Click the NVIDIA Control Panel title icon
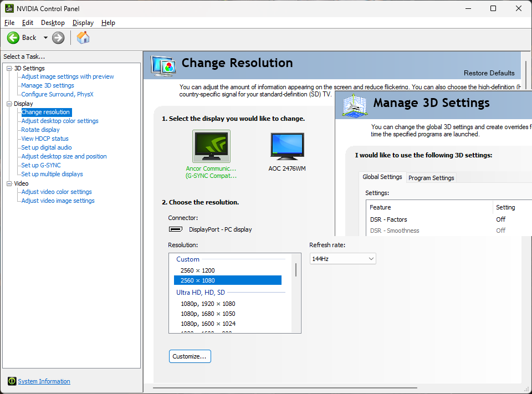 [9, 8]
